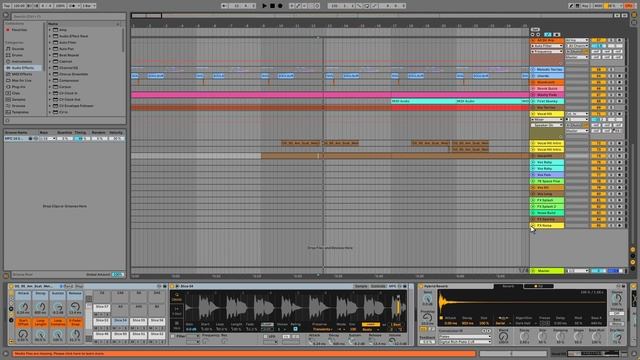Expand Audio Effect Rack folder

click(50, 36)
